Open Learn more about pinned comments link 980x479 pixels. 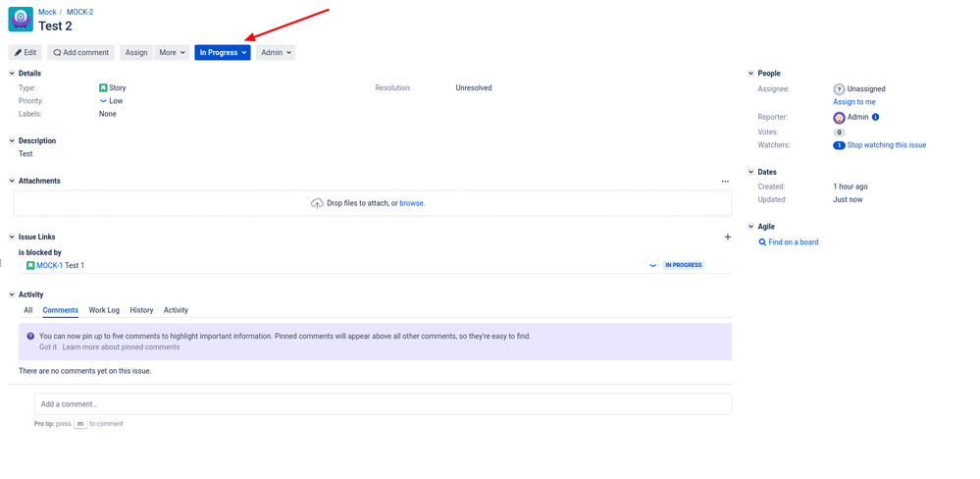[121, 347]
